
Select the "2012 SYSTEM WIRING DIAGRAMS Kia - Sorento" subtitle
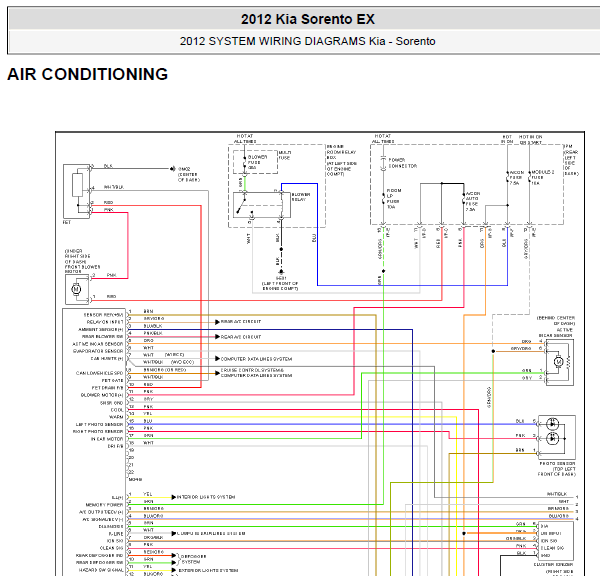pyautogui.click(x=308, y=41)
